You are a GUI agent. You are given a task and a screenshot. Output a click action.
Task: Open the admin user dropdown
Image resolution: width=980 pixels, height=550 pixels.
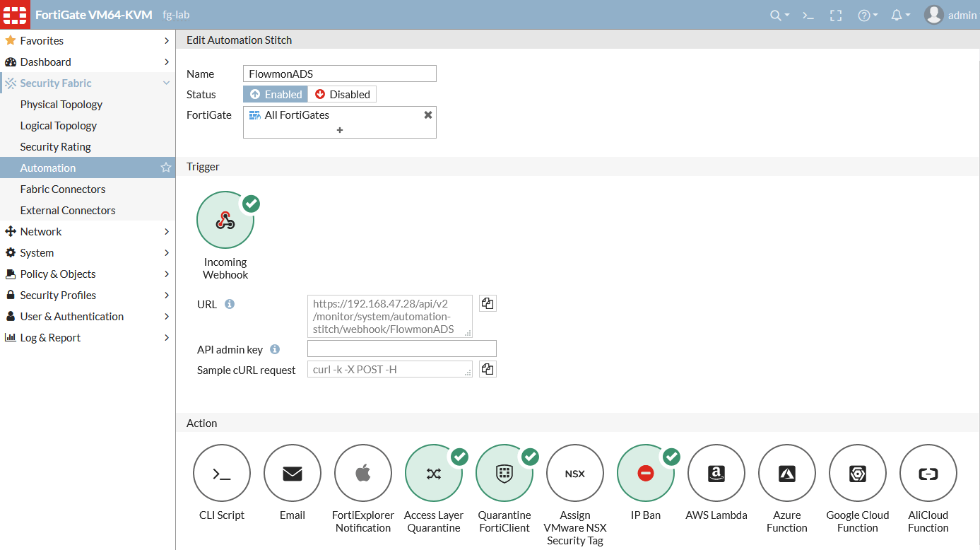tap(951, 15)
